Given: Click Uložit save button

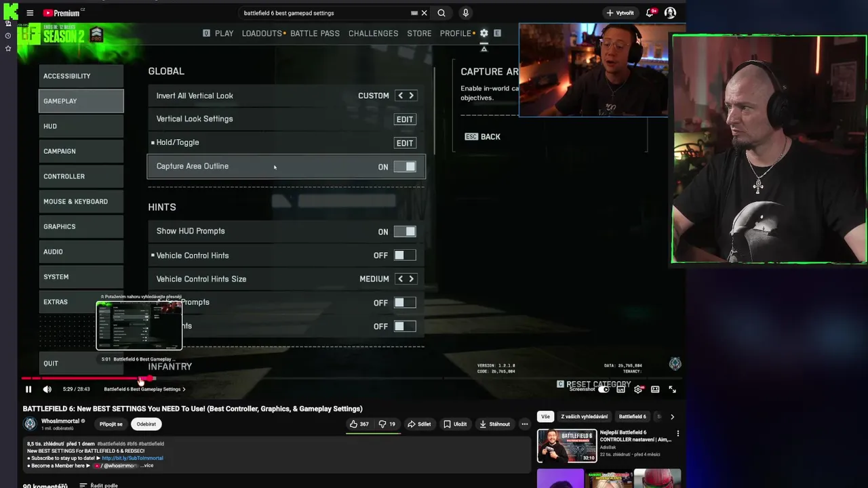Looking at the screenshot, I should [x=455, y=424].
